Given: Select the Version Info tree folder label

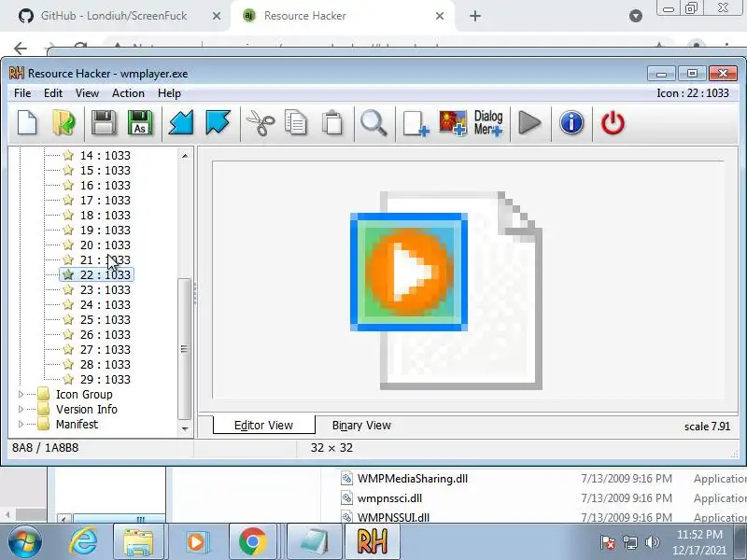Looking at the screenshot, I should pyautogui.click(x=86, y=409).
